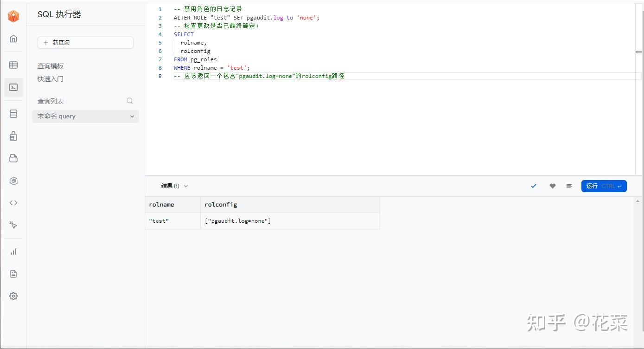Screen dimensions: 644x349
Task: Click the rolname column header
Action: (x=173, y=205)
